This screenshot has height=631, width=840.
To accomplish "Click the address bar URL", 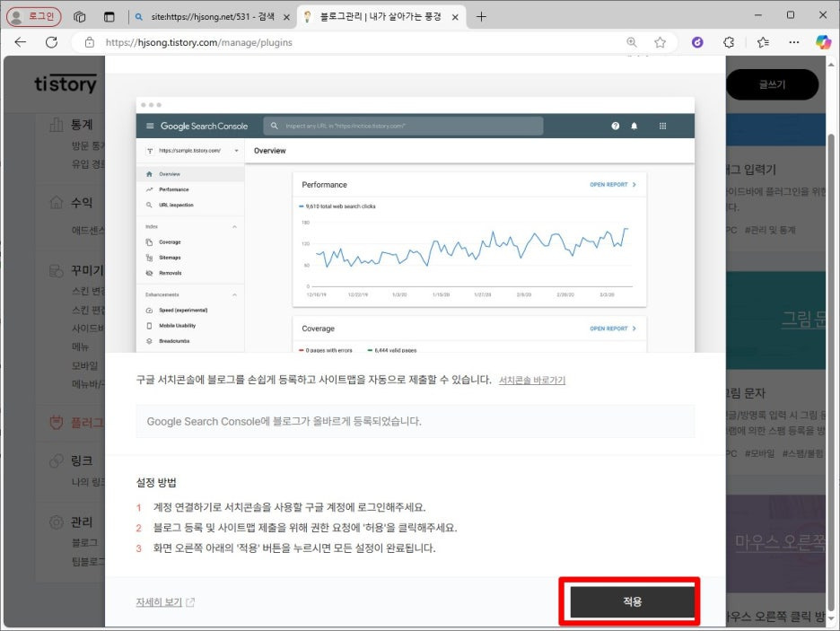I will click(198, 42).
